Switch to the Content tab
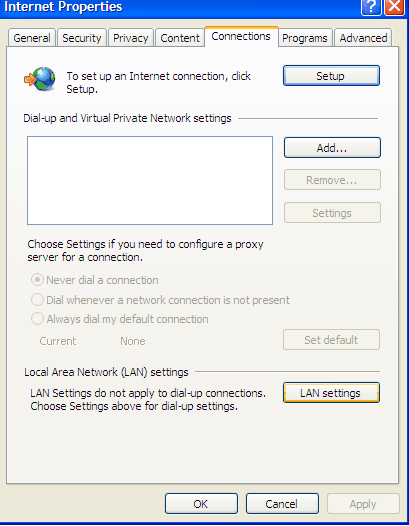 180,38
